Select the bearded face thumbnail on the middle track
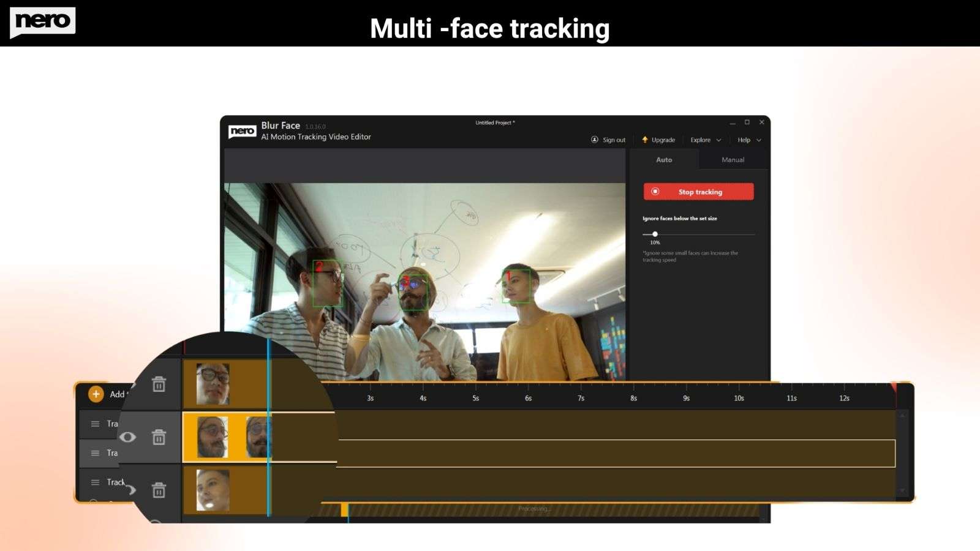The image size is (980, 551). pyautogui.click(x=214, y=435)
